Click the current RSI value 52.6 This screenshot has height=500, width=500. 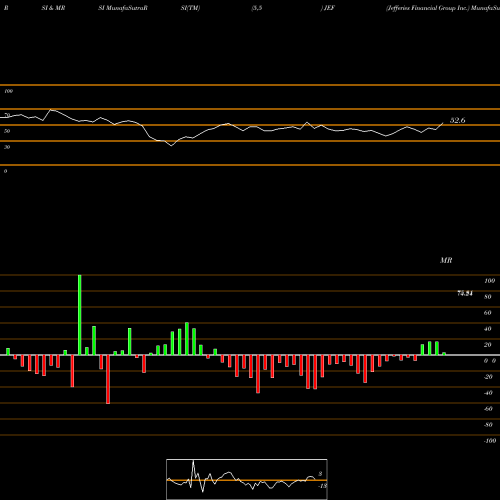tap(457, 120)
